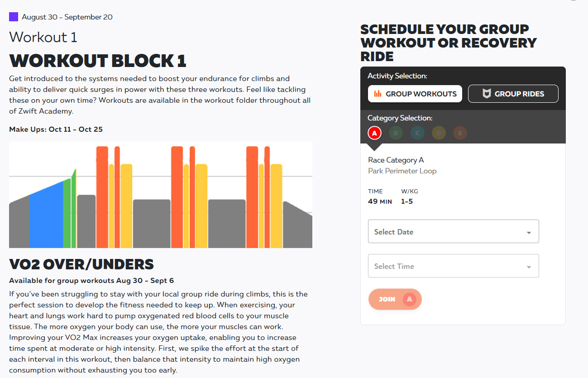The image size is (588, 378).
Task: Click the Select Date dropdown arrow
Action: point(529,233)
